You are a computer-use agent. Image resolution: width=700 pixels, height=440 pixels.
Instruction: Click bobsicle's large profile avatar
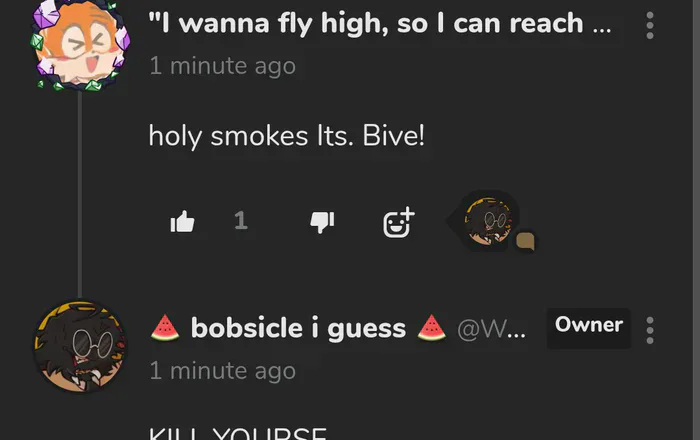tap(80, 347)
